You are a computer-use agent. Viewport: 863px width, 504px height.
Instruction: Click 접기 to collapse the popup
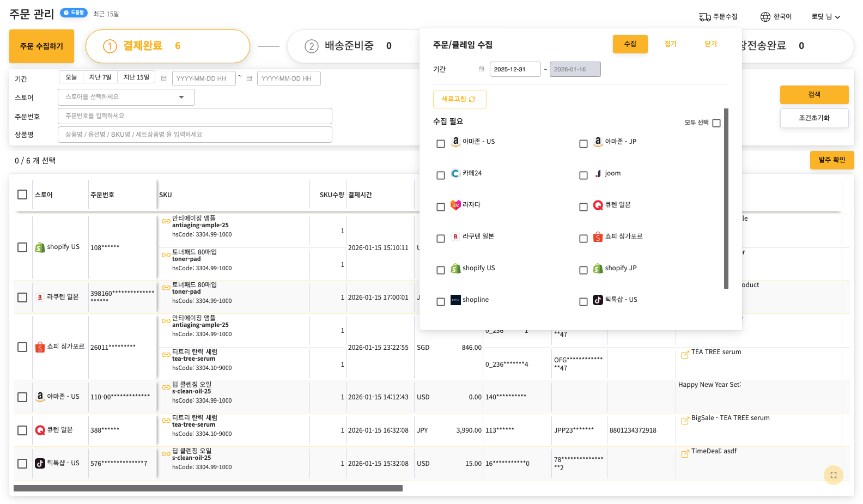coord(671,44)
